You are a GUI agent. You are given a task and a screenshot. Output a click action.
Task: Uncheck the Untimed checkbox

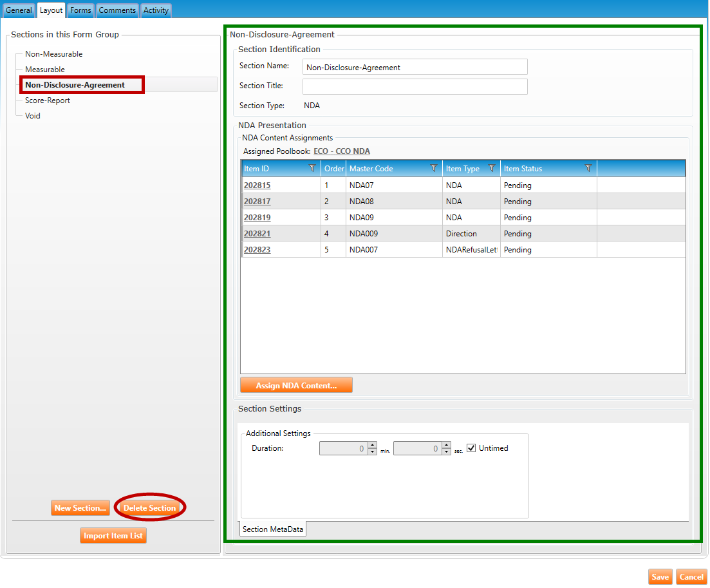471,448
